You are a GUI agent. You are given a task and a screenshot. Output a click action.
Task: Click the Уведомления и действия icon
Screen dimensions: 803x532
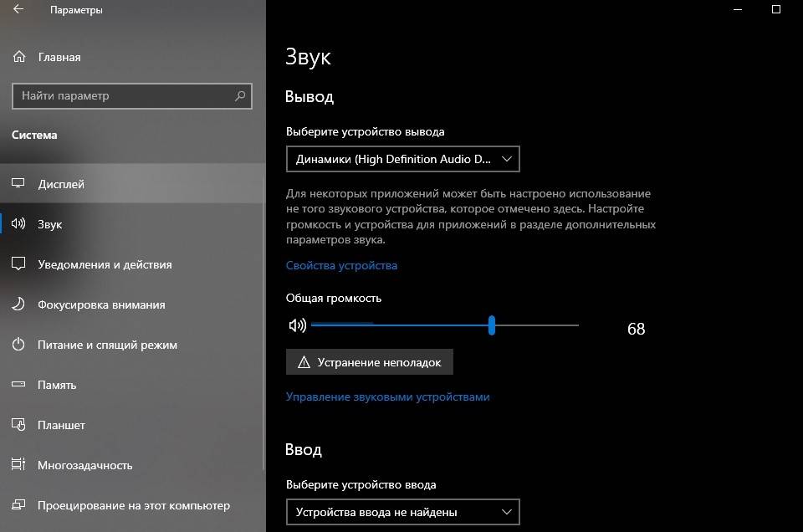click(18, 264)
